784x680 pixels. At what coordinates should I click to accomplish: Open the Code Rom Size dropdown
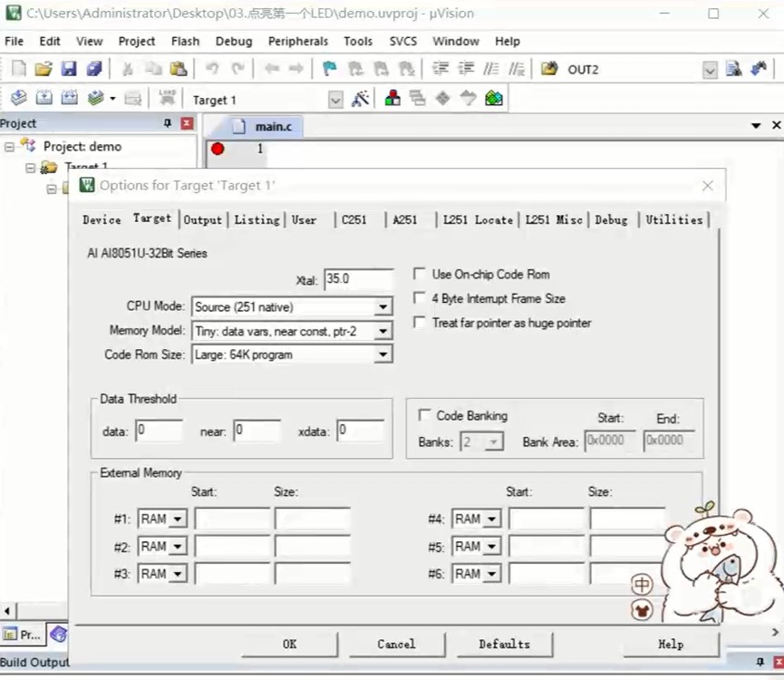click(x=292, y=355)
